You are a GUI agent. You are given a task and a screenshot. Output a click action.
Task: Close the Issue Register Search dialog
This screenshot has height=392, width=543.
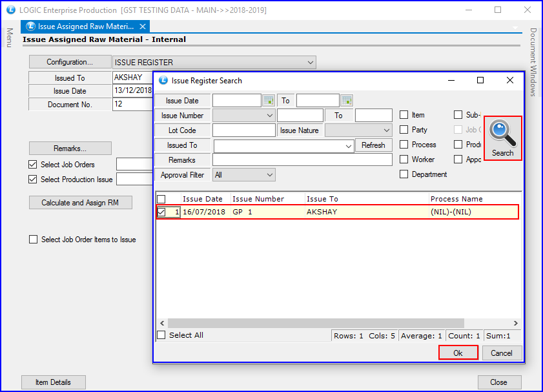click(510, 80)
